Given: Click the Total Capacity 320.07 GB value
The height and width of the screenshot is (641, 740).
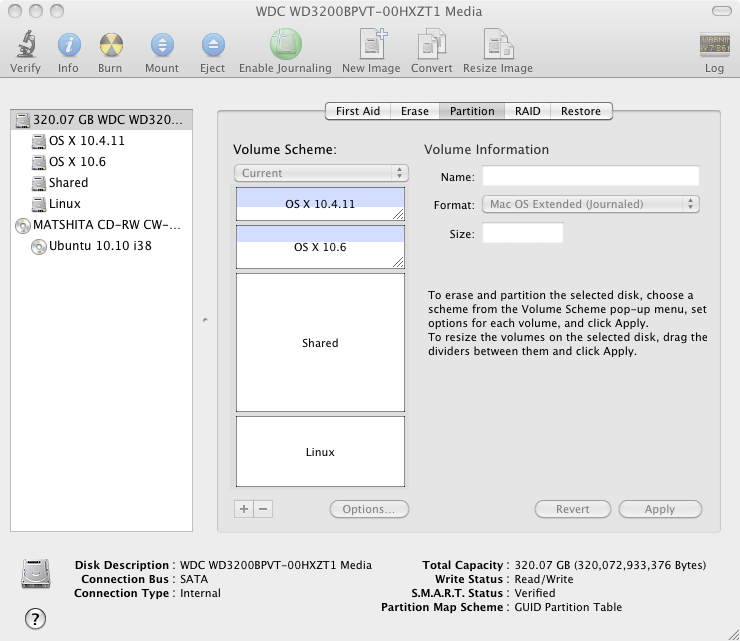Looking at the screenshot, I should coord(610,565).
